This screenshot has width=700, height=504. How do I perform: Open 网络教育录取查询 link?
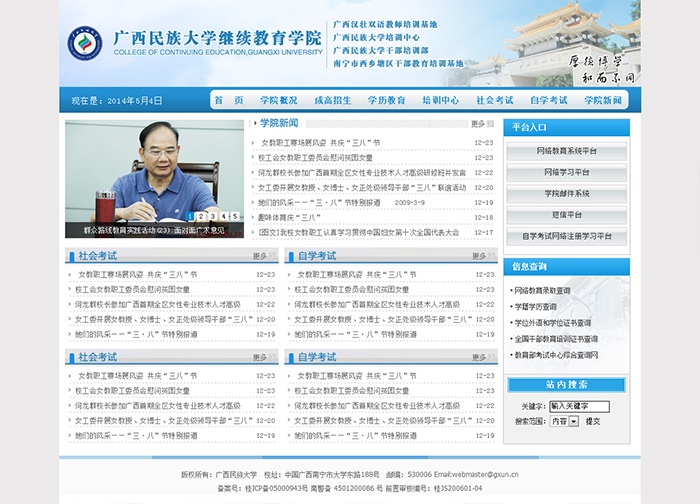(542, 291)
